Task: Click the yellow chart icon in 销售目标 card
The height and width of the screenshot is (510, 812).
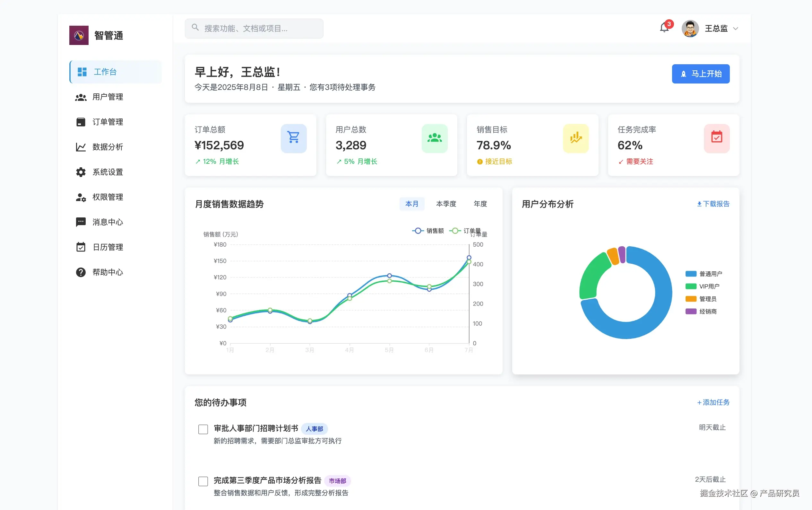Action: pyautogui.click(x=575, y=138)
